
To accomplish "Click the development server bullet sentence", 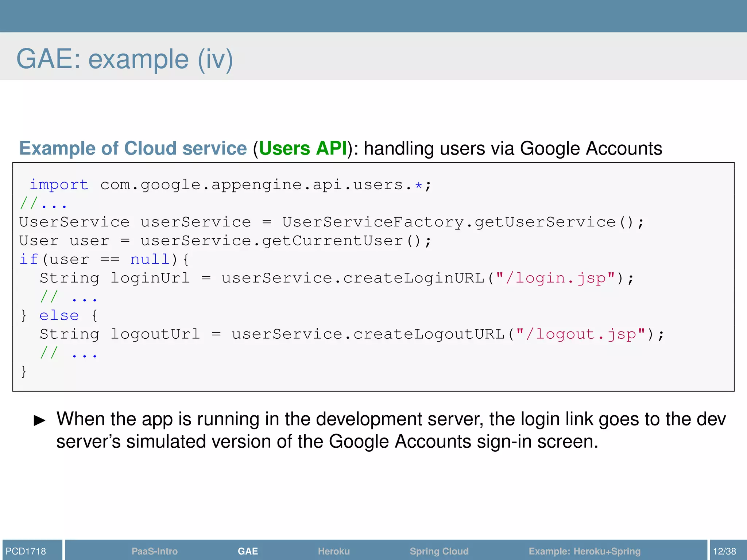I will 391,430.
